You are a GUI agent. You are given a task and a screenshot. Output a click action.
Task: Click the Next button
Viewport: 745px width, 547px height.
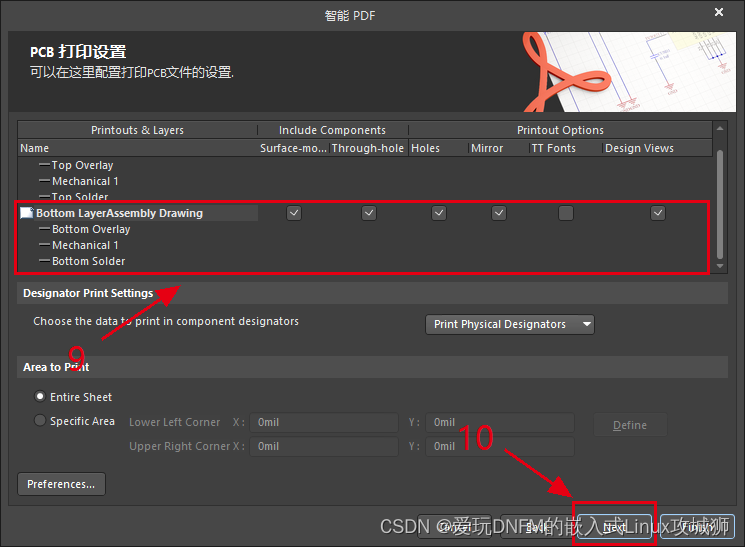pyautogui.click(x=614, y=527)
